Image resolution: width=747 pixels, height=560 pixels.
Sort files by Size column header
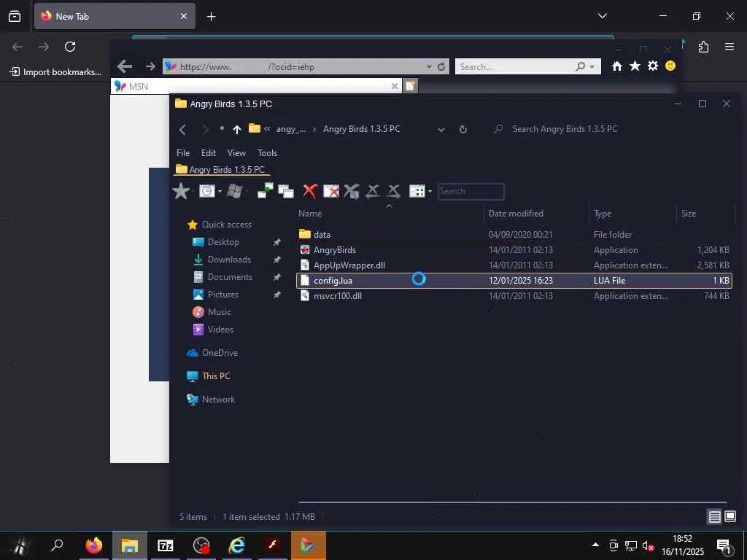688,214
